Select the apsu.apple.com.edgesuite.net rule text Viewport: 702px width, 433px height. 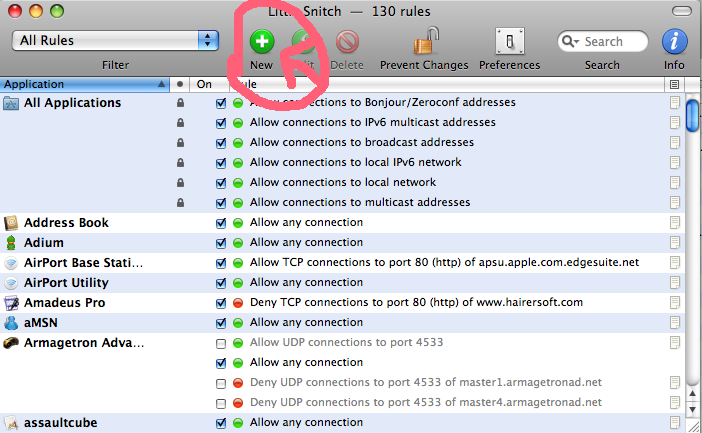(444, 262)
